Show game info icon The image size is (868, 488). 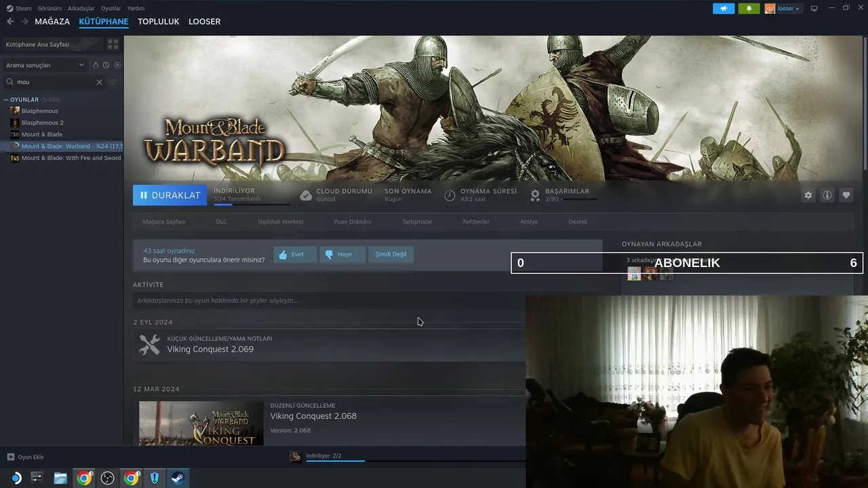(827, 195)
